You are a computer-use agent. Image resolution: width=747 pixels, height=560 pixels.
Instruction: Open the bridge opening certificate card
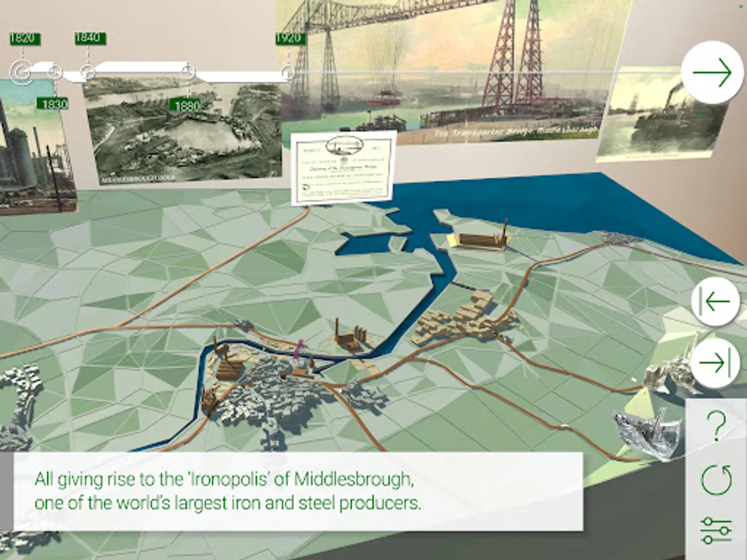click(x=344, y=167)
